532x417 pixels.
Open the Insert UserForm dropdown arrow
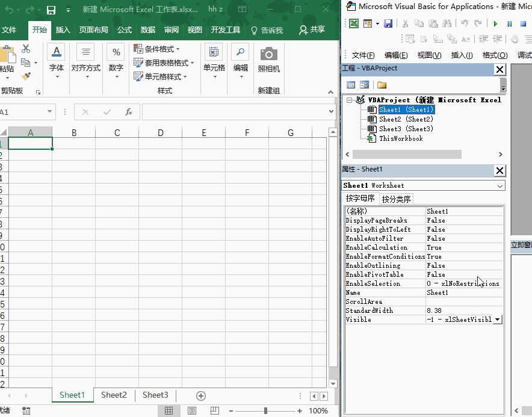tap(377, 23)
